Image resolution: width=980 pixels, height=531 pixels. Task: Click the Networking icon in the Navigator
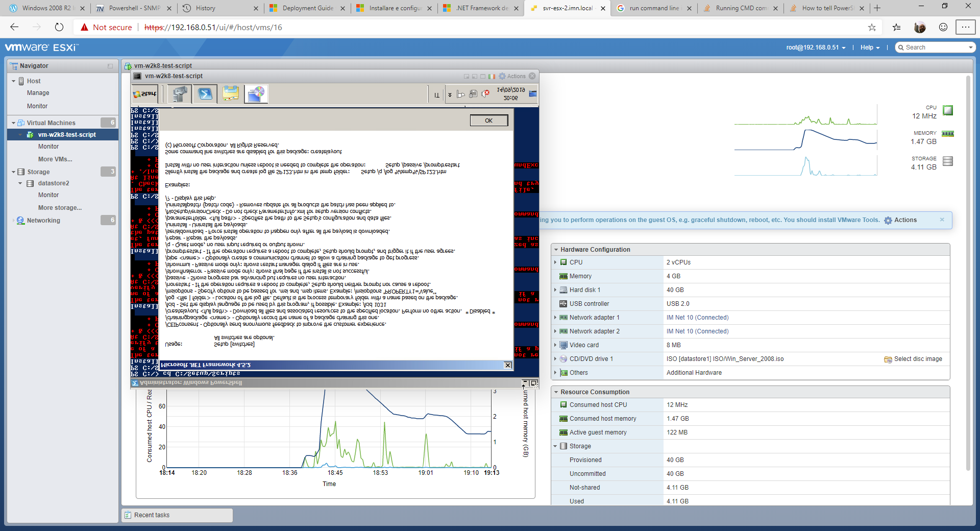pos(20,220)
